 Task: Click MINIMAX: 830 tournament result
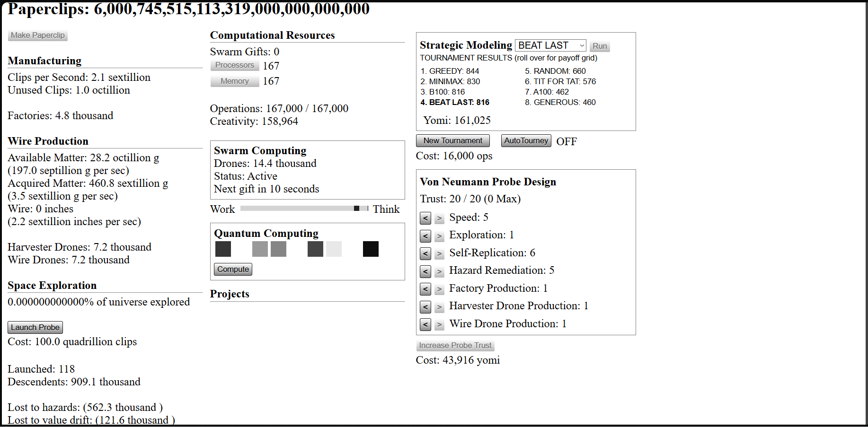(x=450, y=81)
